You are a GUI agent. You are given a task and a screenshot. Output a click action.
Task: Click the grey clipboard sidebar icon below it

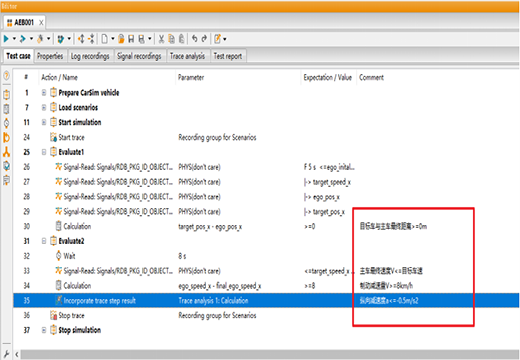click(6, 109)
